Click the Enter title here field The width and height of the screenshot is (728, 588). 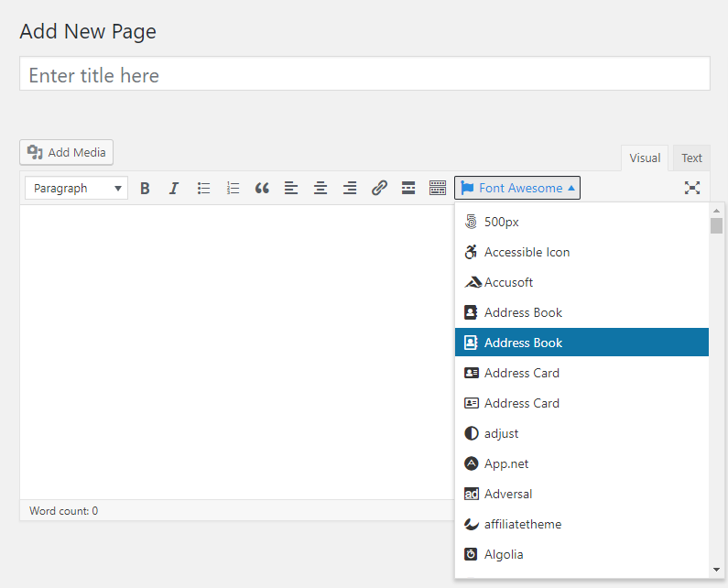[364, 74]
